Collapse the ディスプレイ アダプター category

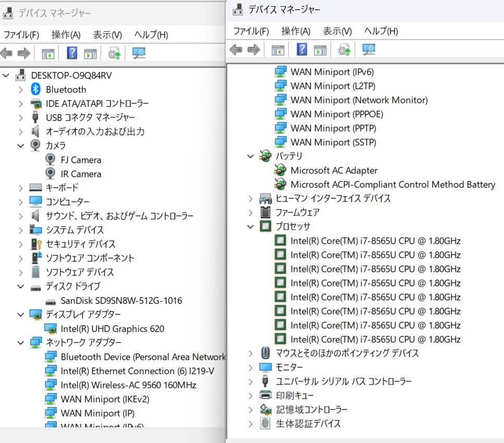coord(21,314)
